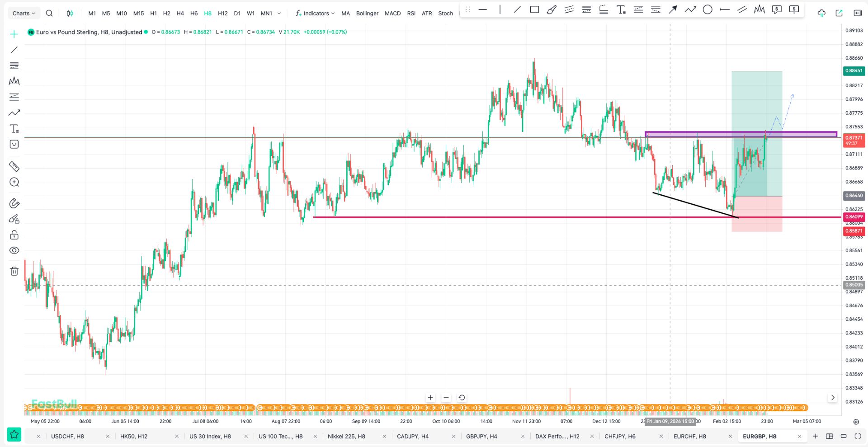Add the MACD indicator

[x=392, y=13]
